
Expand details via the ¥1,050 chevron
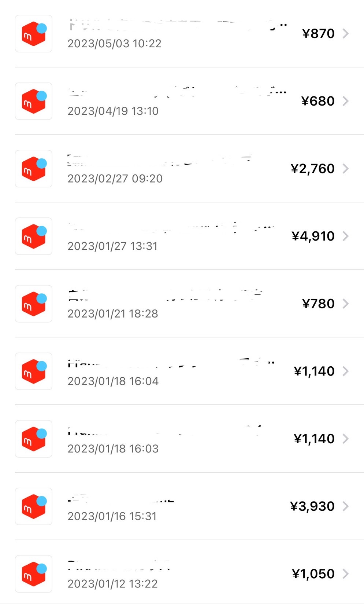346,574
